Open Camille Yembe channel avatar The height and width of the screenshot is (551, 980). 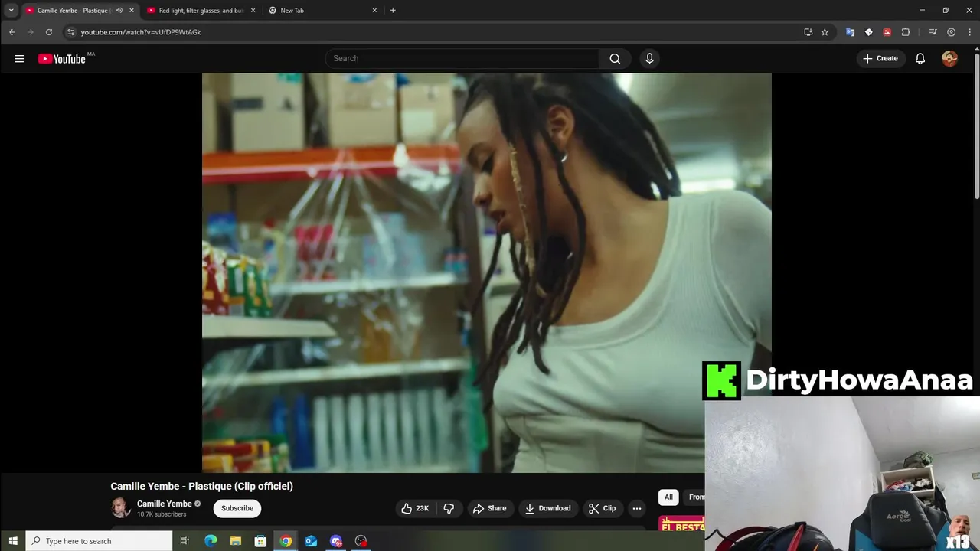click(x=120, y=508)
